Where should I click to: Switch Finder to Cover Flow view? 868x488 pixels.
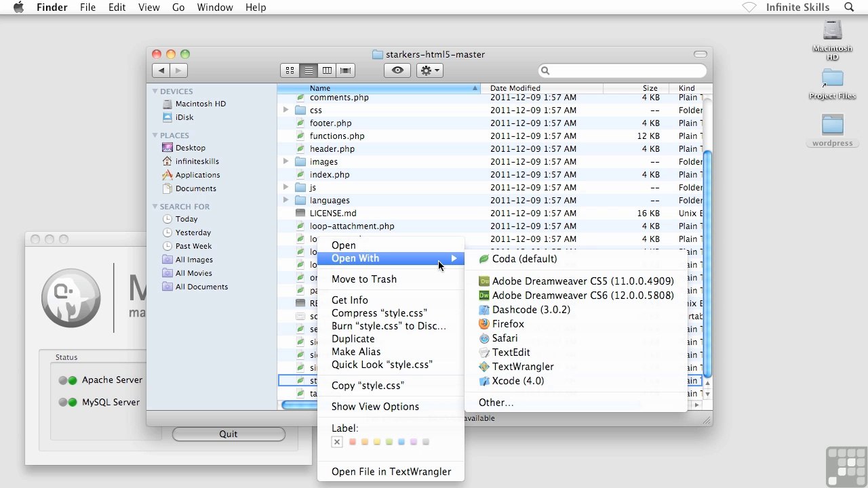coord(345,70)
